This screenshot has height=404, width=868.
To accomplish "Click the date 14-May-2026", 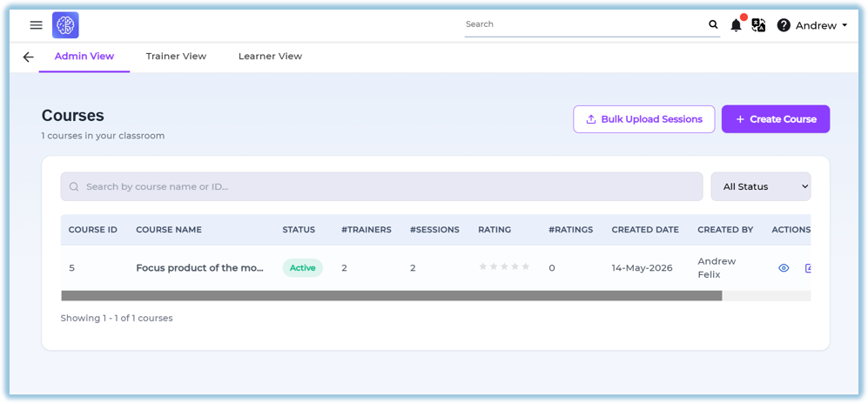I will 643,268.
